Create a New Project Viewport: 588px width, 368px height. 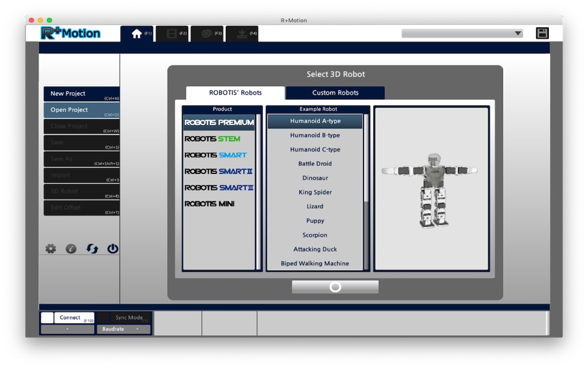[82, 94]
